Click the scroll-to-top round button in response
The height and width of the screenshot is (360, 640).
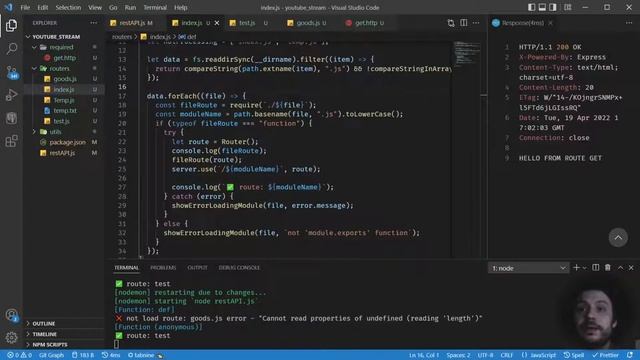tap(618, 238)
